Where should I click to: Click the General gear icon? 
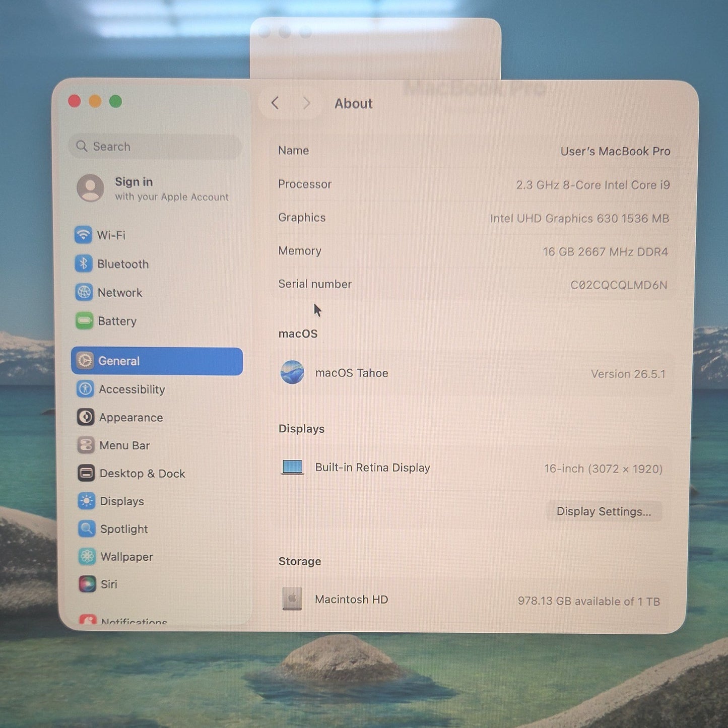coord(85,361)
